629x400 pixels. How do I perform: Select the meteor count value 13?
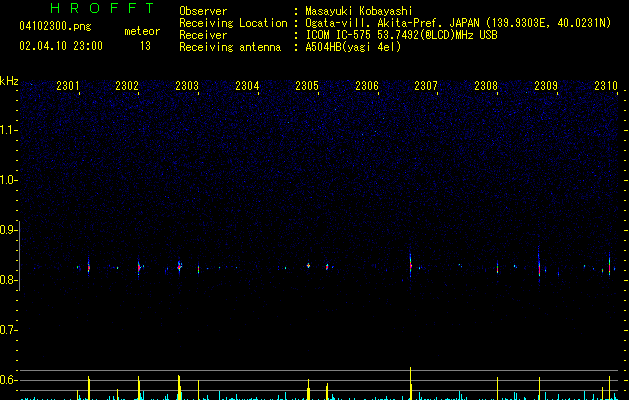[x=145, y=46]
